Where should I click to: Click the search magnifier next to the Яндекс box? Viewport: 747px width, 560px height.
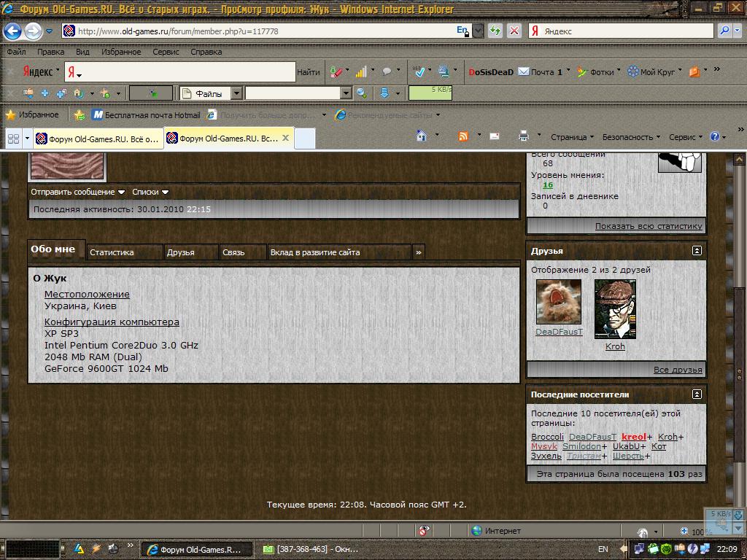tap(724, 31)
